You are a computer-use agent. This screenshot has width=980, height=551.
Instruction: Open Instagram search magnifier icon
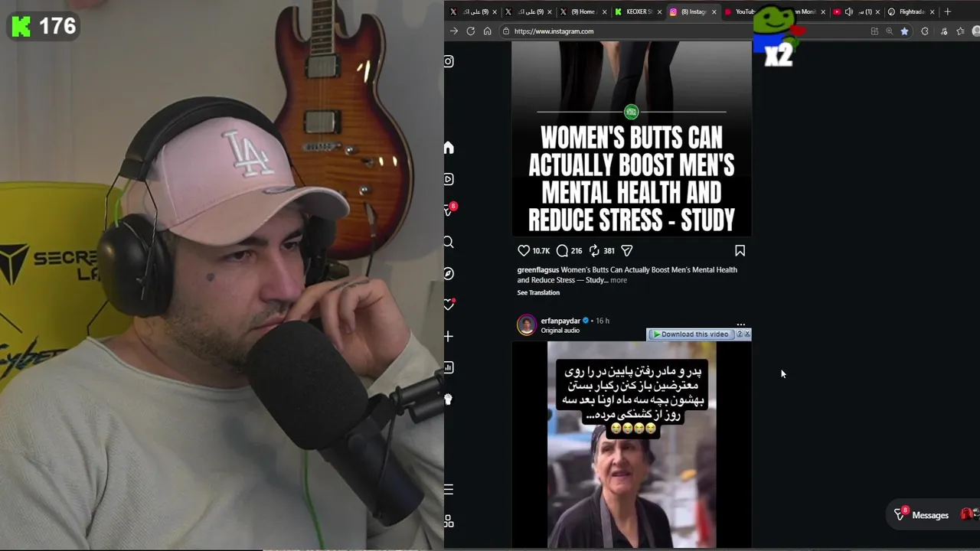tap(449, 243)
